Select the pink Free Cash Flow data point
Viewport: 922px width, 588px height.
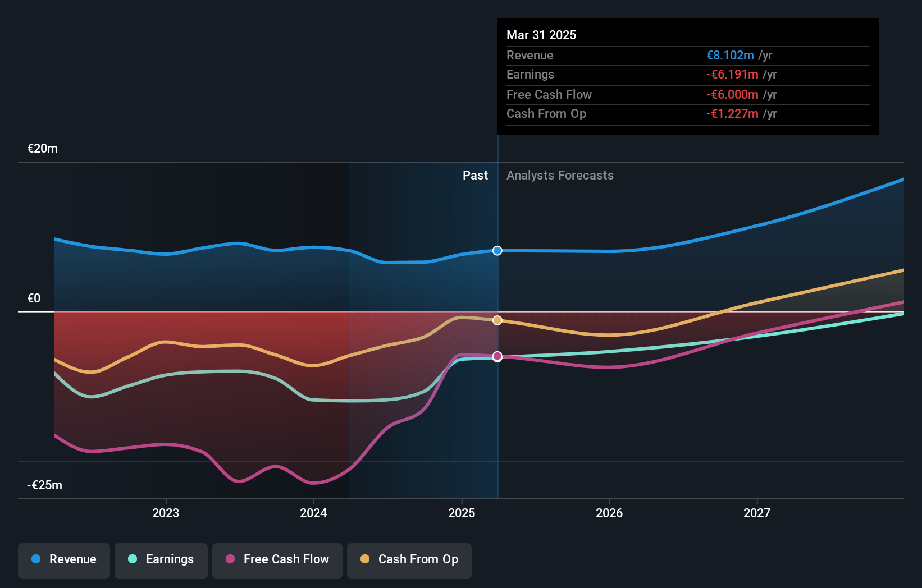coord(497,356)
